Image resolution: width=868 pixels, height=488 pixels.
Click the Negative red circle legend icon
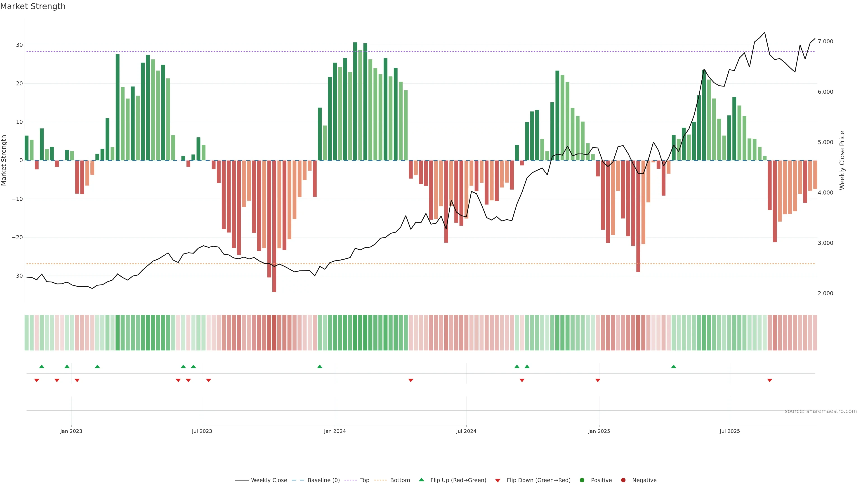pos(623,480)
